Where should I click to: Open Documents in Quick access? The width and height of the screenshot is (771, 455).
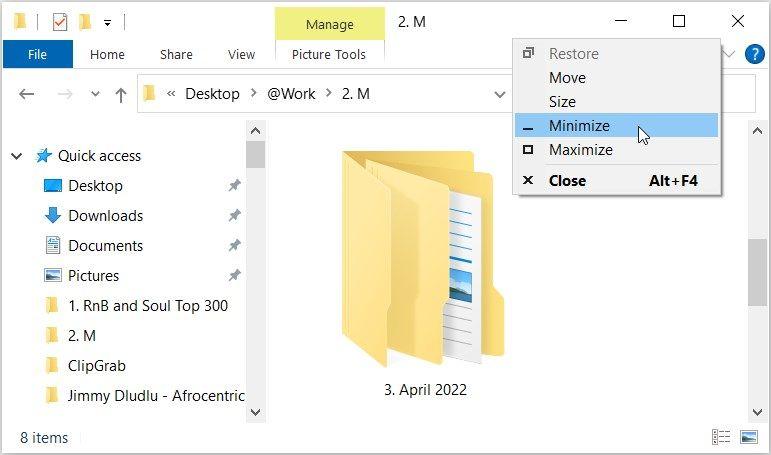click(x=106, y=246)
